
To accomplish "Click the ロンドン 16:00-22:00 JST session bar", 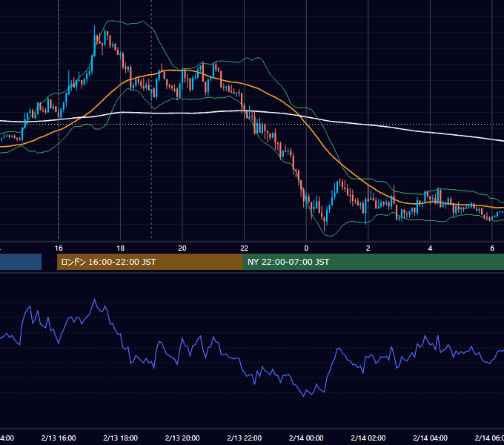I will pos(150,262).
